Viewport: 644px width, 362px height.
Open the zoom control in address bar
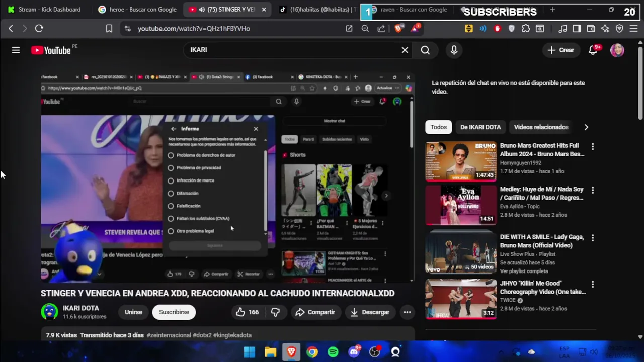coord(365,29)
